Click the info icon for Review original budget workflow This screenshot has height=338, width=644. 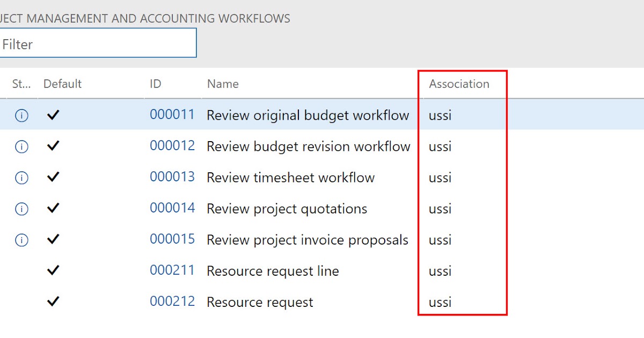(21, 115)
